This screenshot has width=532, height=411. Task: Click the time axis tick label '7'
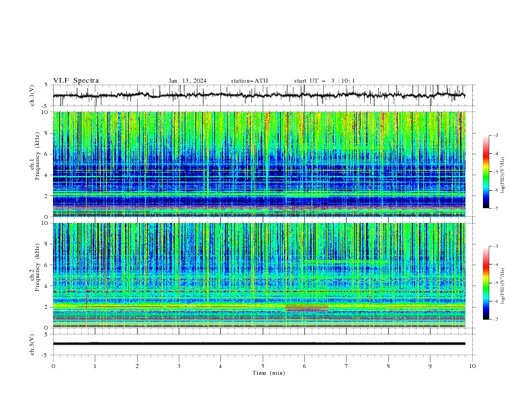coord(347,366)
